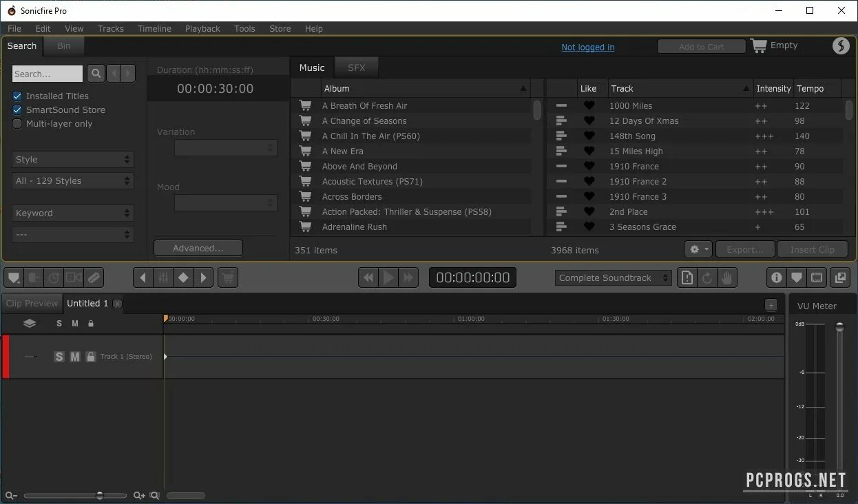This screenshot has height=504, width=858.
Task: Click the search magnifier button
Action: [96, 74]
